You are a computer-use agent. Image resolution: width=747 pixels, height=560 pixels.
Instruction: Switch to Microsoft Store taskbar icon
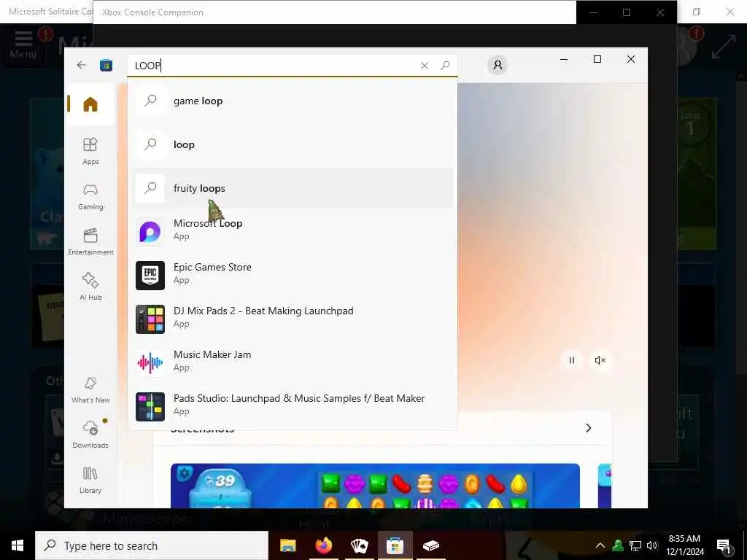[395, 545]
